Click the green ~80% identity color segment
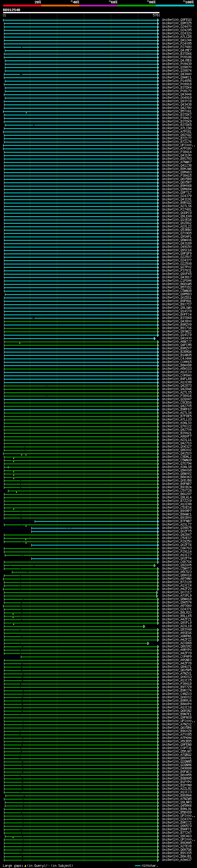This screenshot has width=197, height=868. click(136, 6)
